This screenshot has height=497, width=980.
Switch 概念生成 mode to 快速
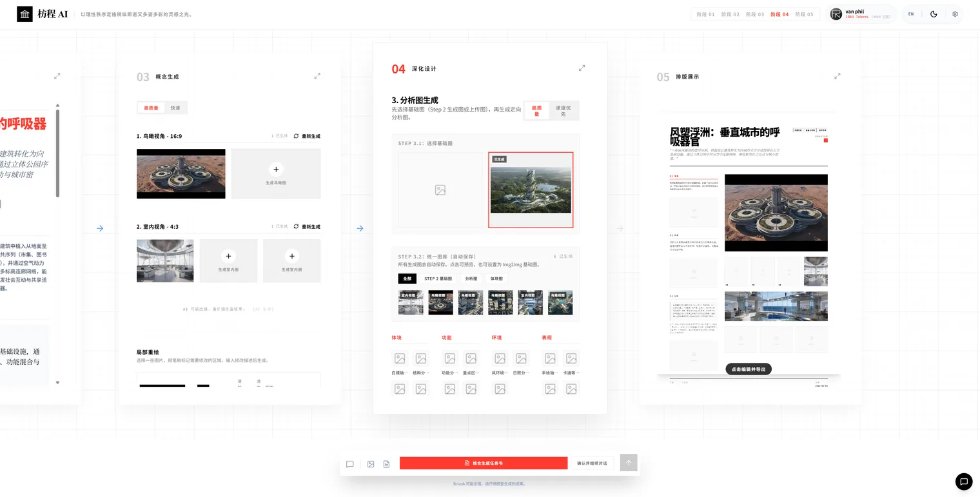coord(175,108)
